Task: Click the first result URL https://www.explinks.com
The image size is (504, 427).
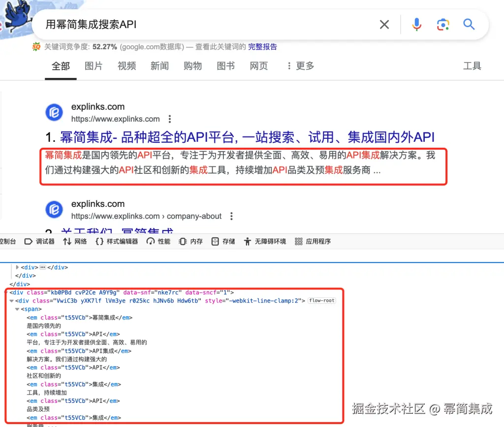Action: 115,119
